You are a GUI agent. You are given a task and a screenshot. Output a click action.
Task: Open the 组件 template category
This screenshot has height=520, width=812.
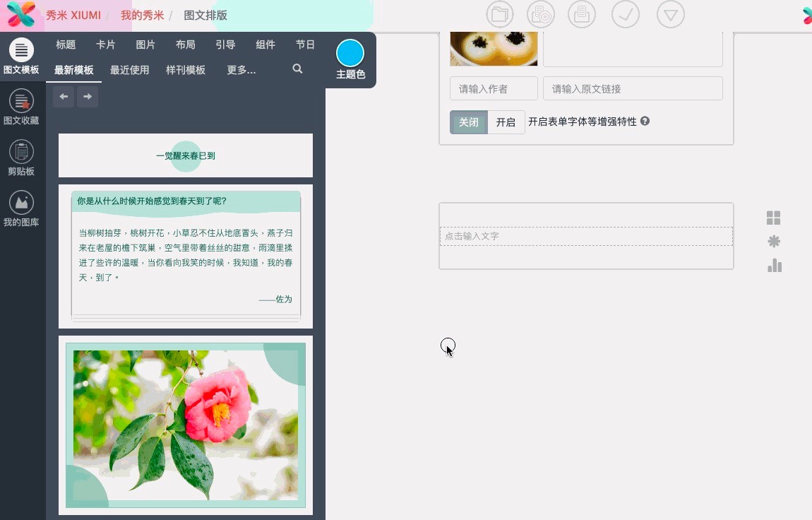pyautogui.click(x=265, y=45)
